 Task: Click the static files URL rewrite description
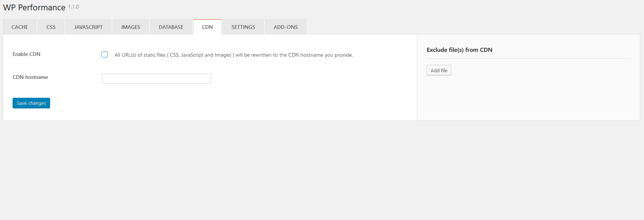point(233,55)
